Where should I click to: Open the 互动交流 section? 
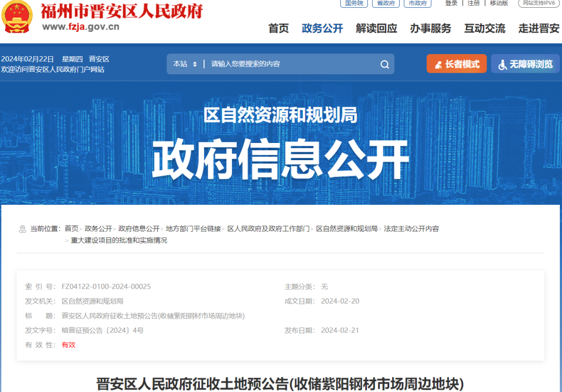pos(484,29)
